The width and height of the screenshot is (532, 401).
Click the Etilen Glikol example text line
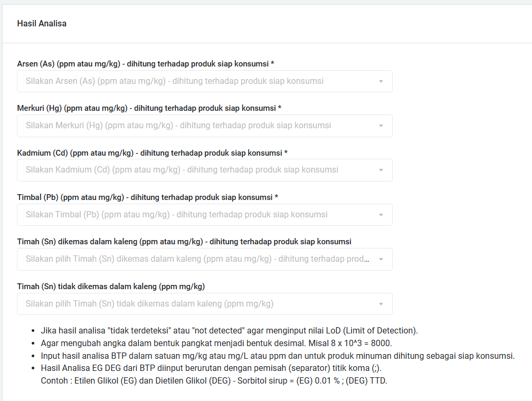coord(214,380)
